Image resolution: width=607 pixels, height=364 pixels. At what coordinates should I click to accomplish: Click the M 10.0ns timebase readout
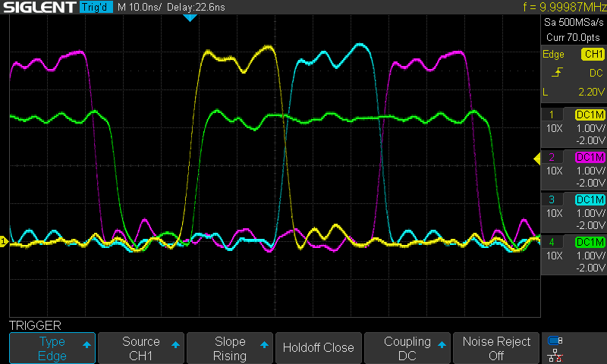click(x=142, y=8)
